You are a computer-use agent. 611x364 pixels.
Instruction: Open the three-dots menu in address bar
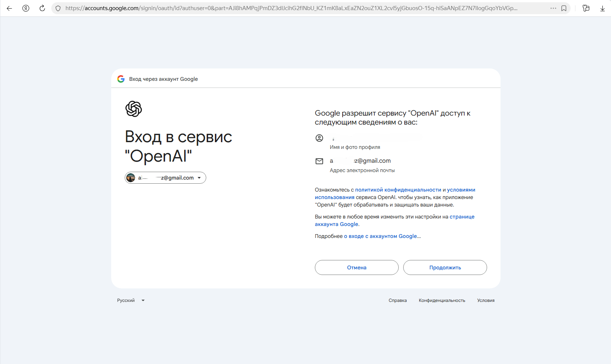pos(553,8)
